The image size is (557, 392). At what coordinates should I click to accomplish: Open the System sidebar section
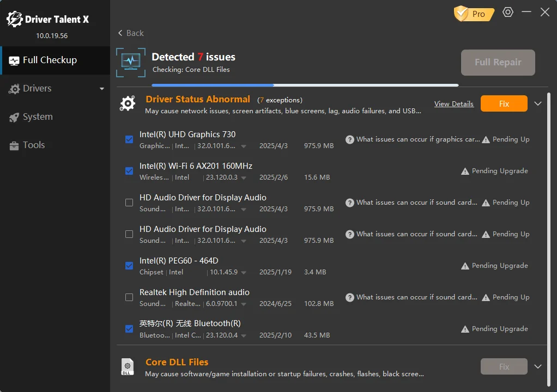point(56,117)
